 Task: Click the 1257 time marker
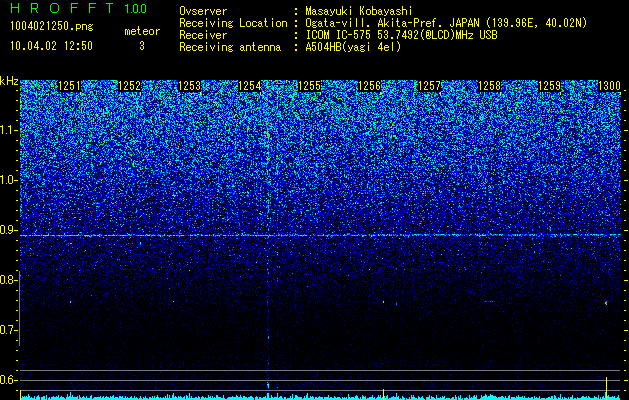(x=429, y=86)
